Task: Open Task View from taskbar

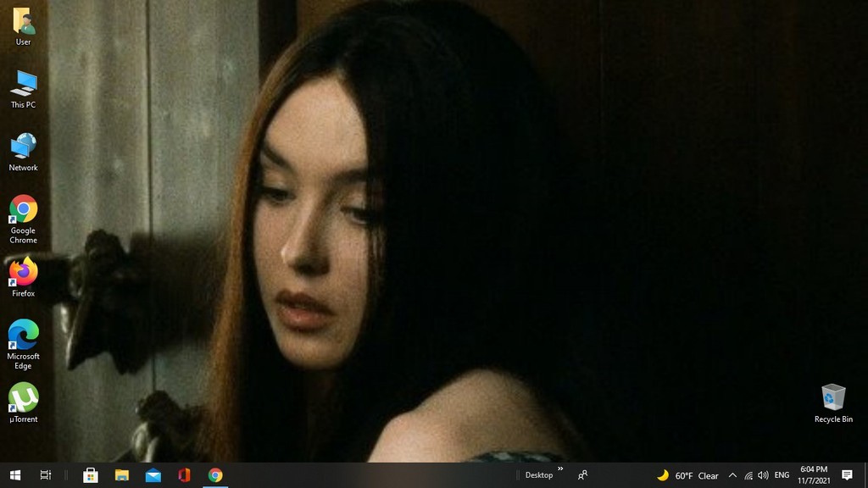Action: pyautogui.click(x=46, y=475)
